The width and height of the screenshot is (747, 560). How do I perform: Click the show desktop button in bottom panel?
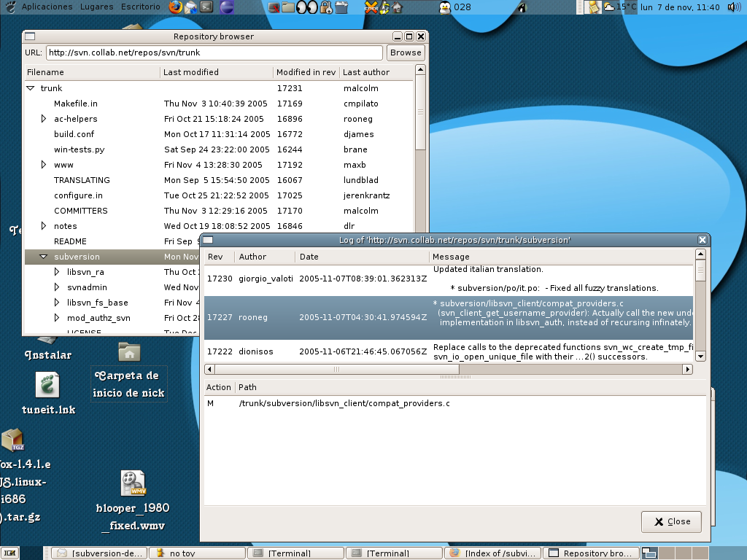[x=10, y=553]
